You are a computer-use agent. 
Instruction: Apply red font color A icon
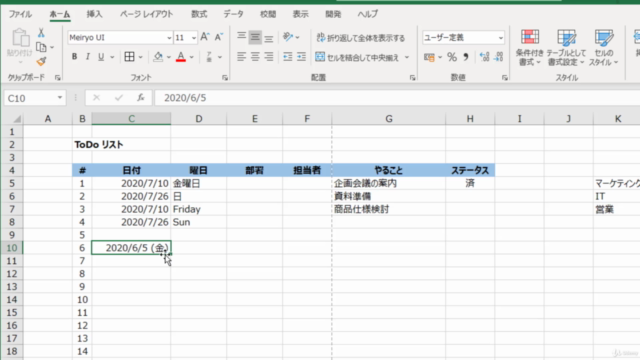pyautogui.click(x=181, y=57)
